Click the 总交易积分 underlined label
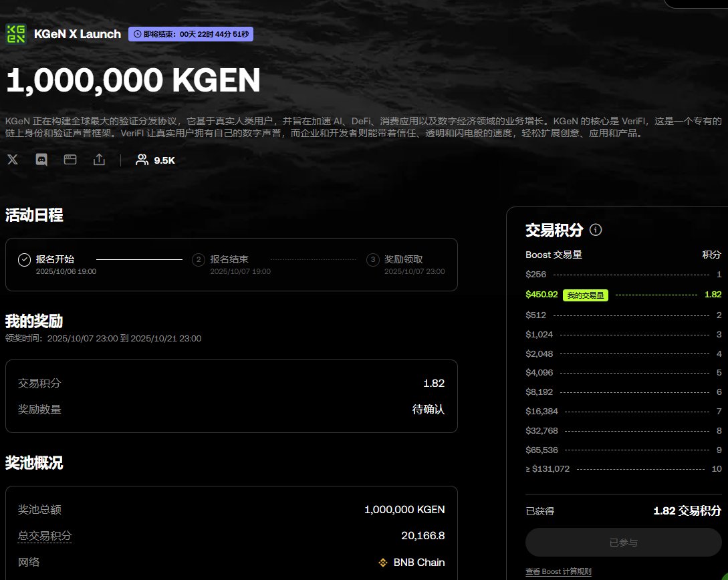Viewport: 728px width, 580px height. pos(45,536)
